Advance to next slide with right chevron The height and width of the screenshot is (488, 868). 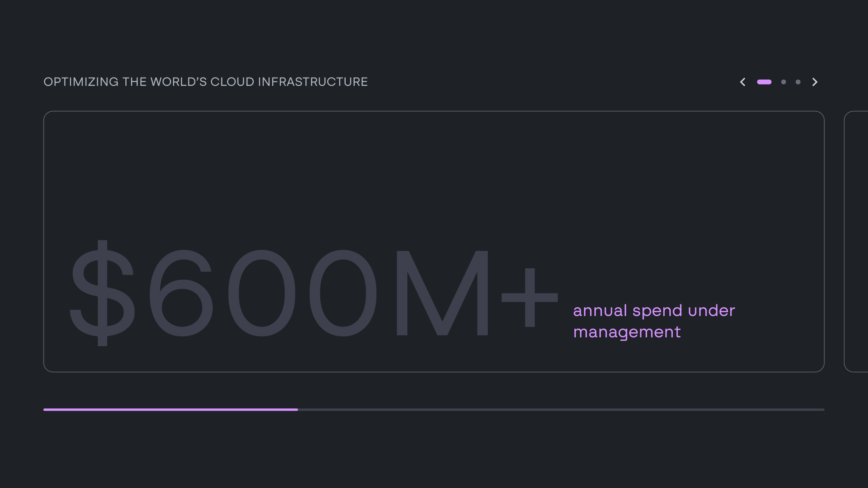[815, 82]
